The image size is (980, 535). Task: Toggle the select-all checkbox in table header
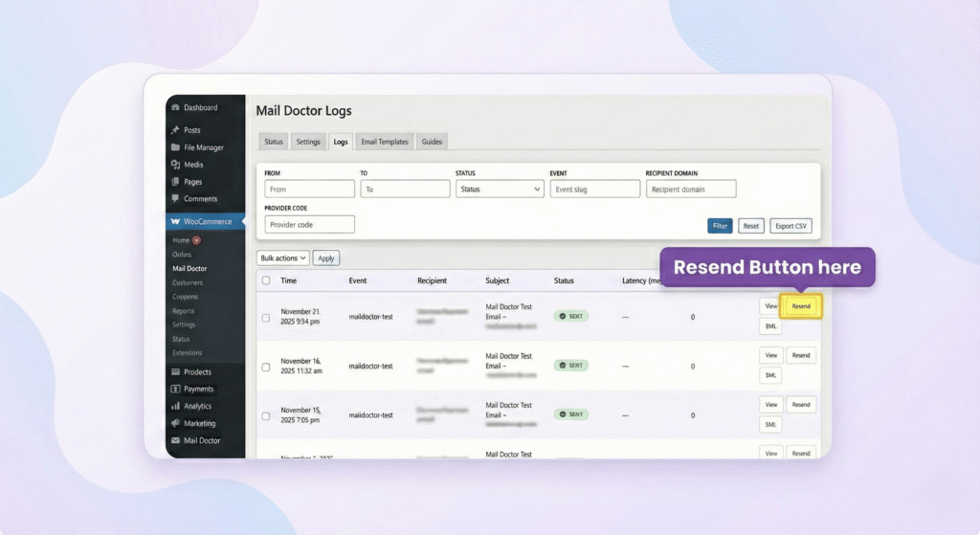[x=266, y=281]
